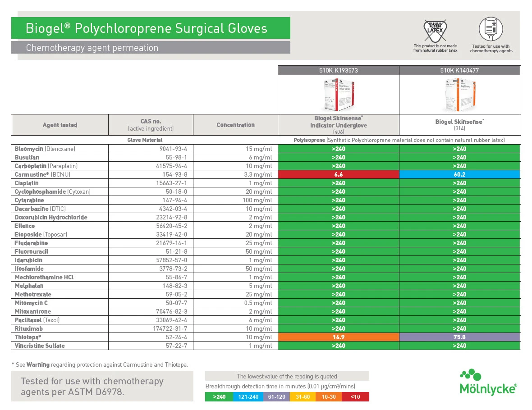Click the Glove Material row label

145,140
